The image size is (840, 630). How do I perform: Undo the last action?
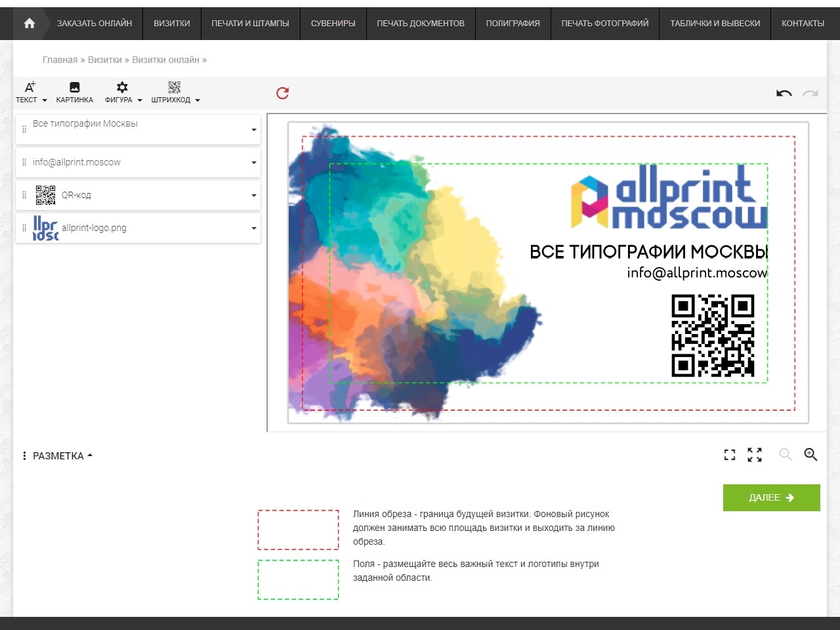click(784, 93)
